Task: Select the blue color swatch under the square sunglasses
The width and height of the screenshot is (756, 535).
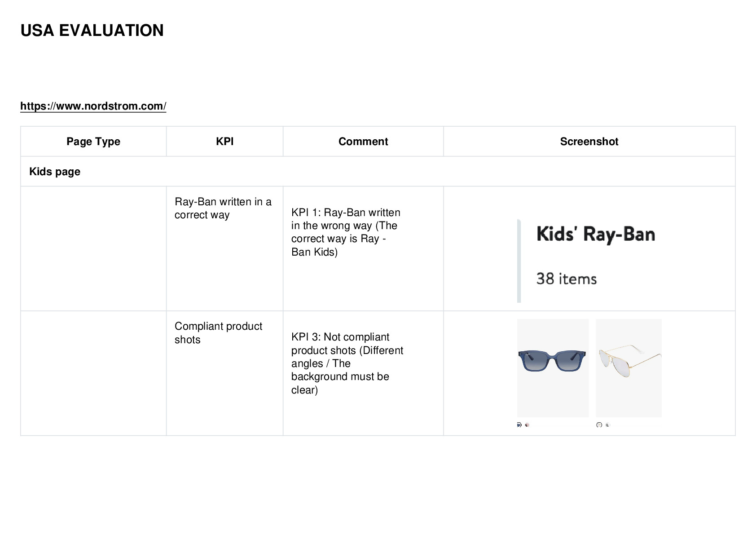Action: [519, 424]
